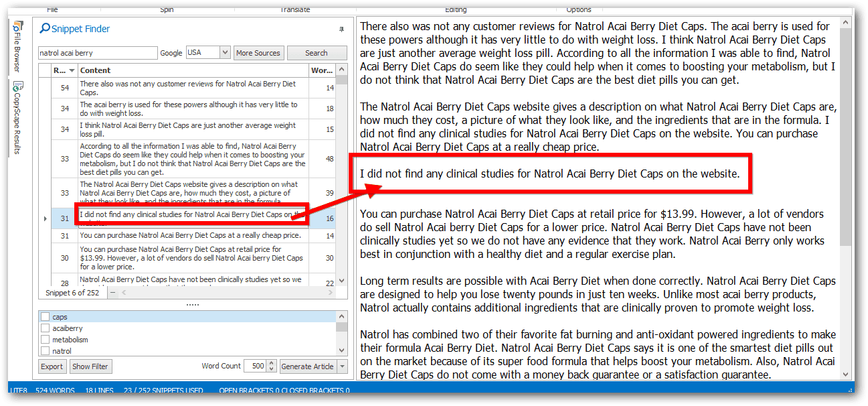Click the minus button beside Snippet 6 of 252
Image resolution: width=868 pixels, height=406 pixels.
click(x=112, y=293)
